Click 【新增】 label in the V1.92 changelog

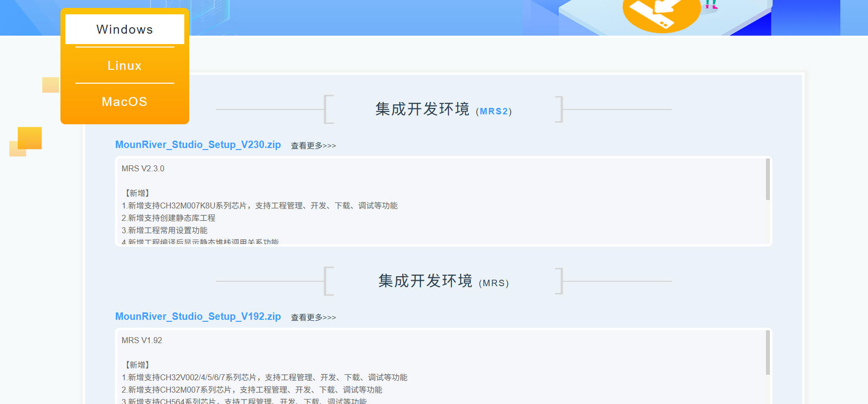[x=137, y=365]
